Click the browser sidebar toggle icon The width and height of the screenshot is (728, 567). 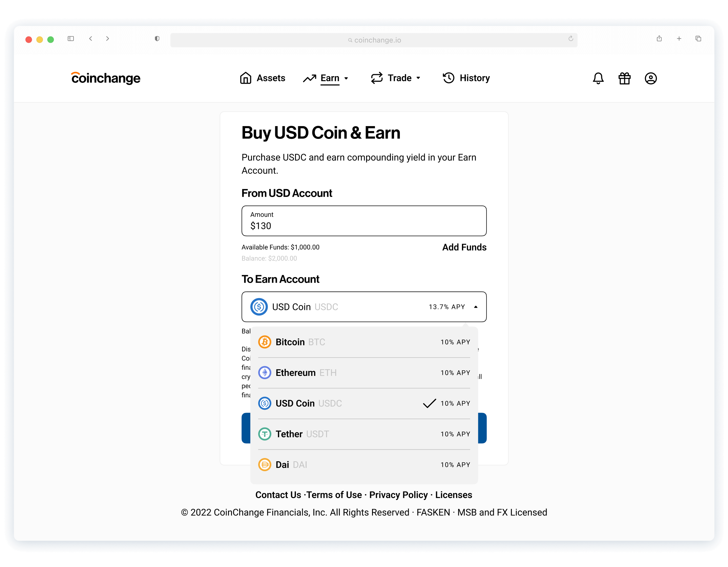click(x=71, y=39)
